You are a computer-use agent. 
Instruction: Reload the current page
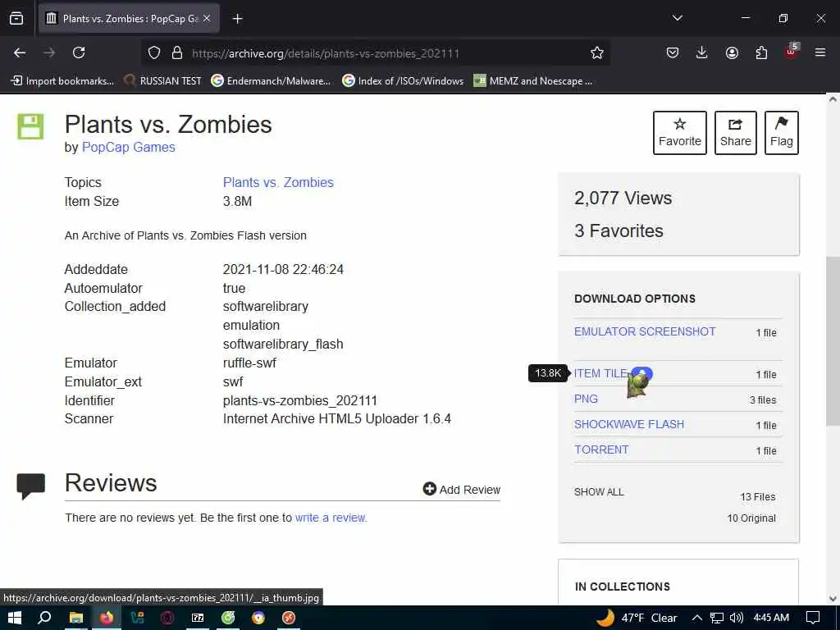[x=79, y=52]
